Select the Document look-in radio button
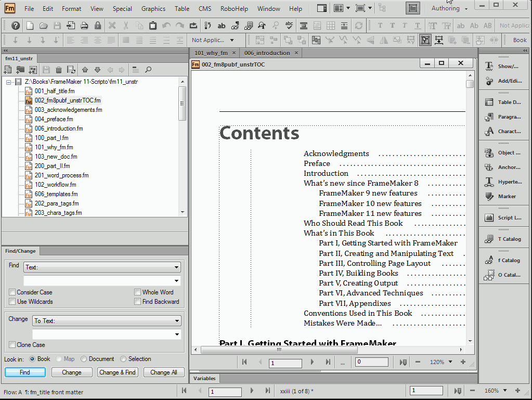Screen dimensions: 532x400 tap(84, 359)
